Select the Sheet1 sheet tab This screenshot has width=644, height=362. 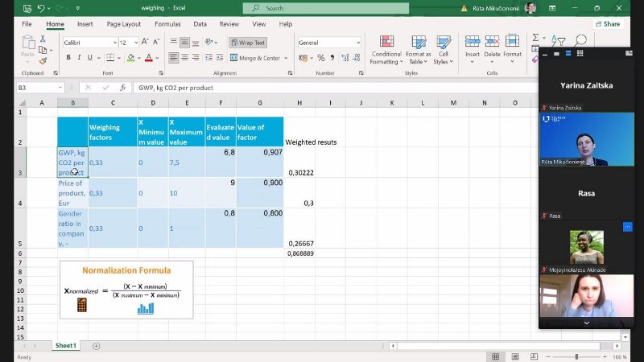pyautogui.click(x=66, y=346)
